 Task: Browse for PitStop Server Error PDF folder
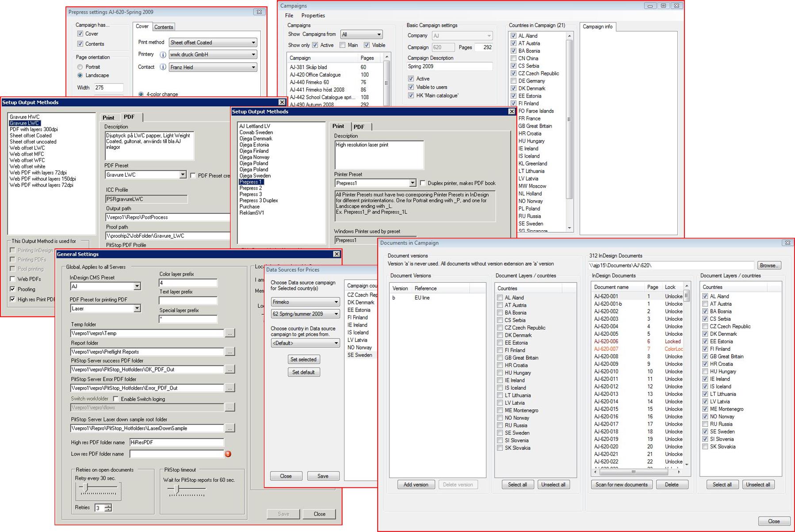point(229,388)
